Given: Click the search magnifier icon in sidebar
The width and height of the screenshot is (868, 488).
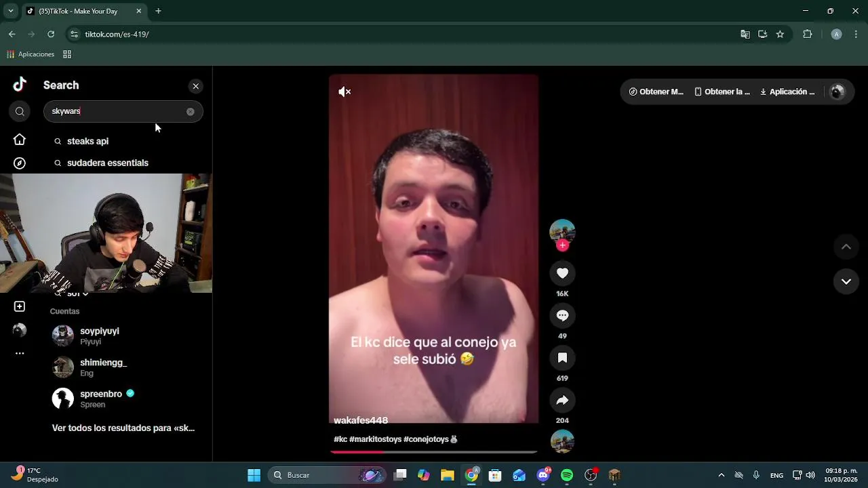Looking at the screenshot, I should coord(20,112).
